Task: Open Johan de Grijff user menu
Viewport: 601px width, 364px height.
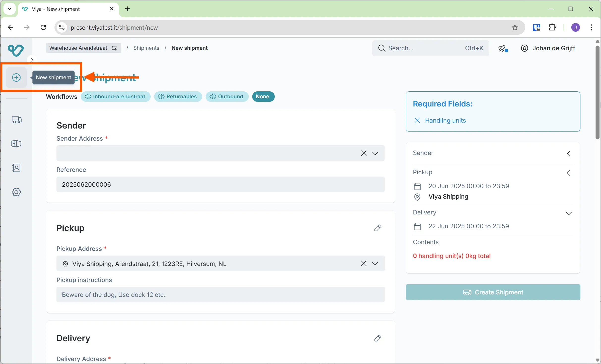Action: pyautogui.click(x=548, y=48)
